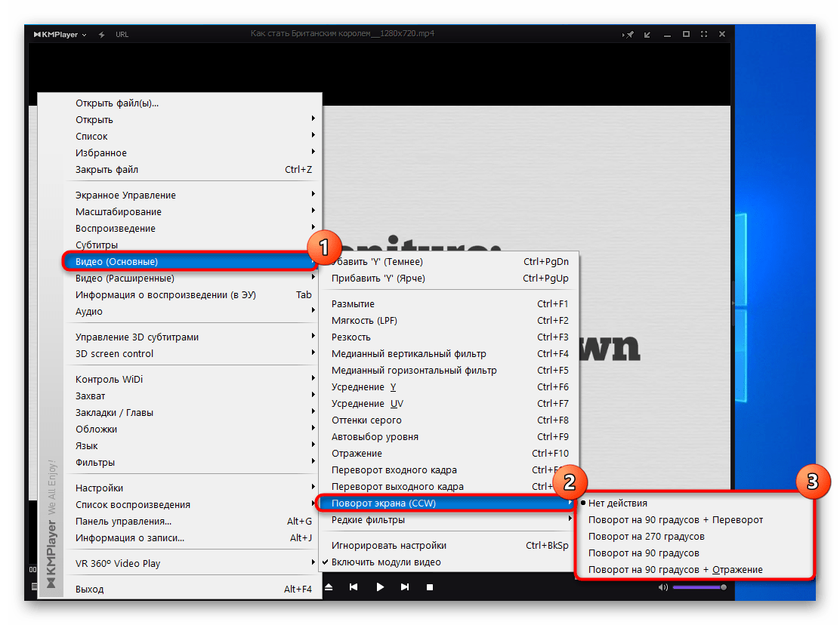Screen dimensions: 840x625
Task: Mute audio with the speaker icon
Action: tap(663, 587)
